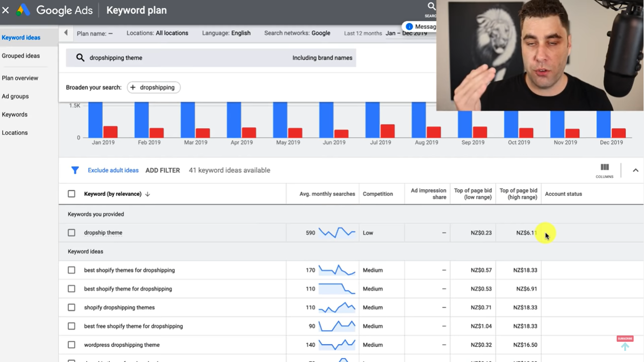Click the 'NZ$6.91' high range bid
This screenshot has width=644, height=362.
(x=527, y=288)
